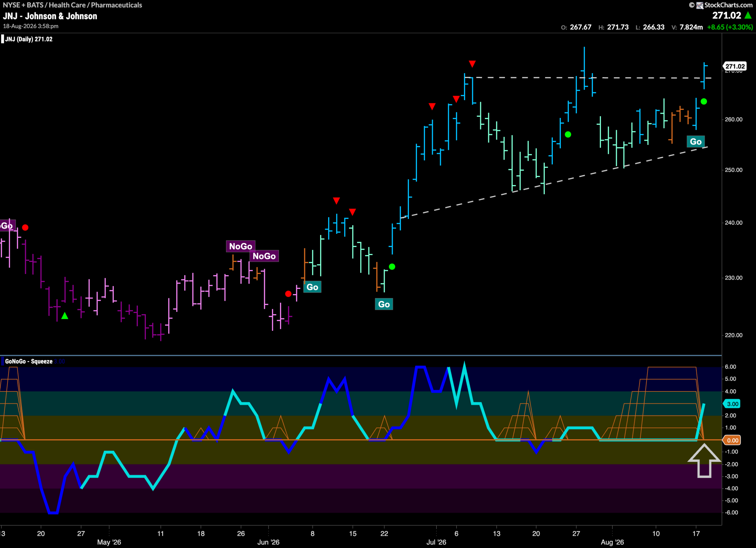The height and width of the screenshot is (548, 756).
Task: Click the partial NoGo label at left edge
Action: tap(7, 226)
